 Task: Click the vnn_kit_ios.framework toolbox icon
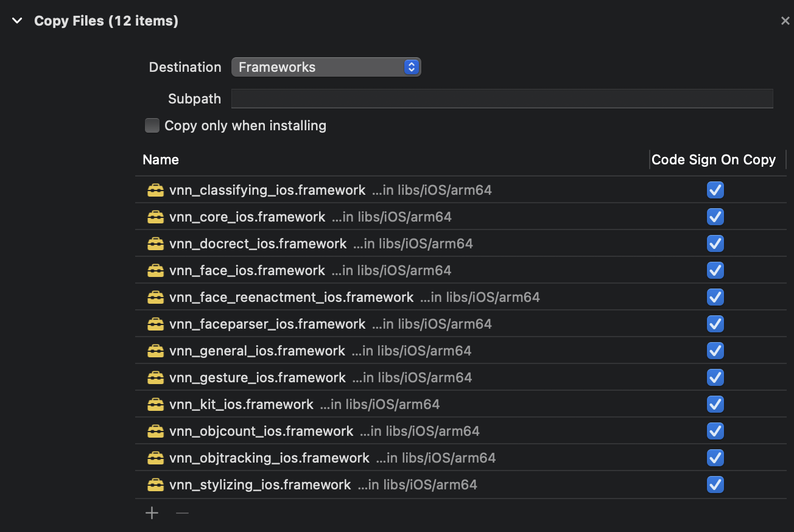pos(155,405)
